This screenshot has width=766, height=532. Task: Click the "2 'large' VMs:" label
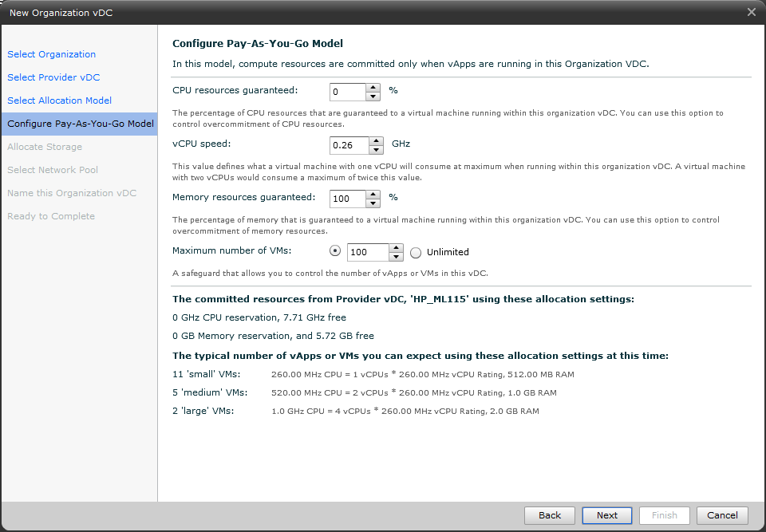click(x=203, y=411)
